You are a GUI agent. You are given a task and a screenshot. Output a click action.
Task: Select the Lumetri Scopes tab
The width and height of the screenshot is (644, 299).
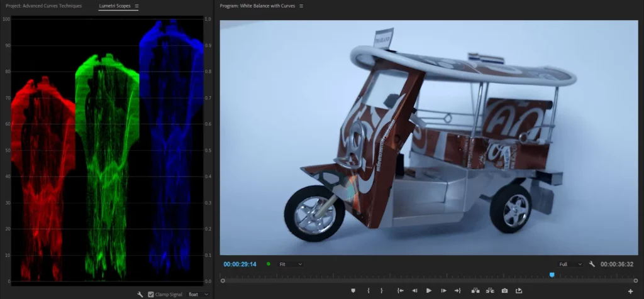(x=114, y=6)
